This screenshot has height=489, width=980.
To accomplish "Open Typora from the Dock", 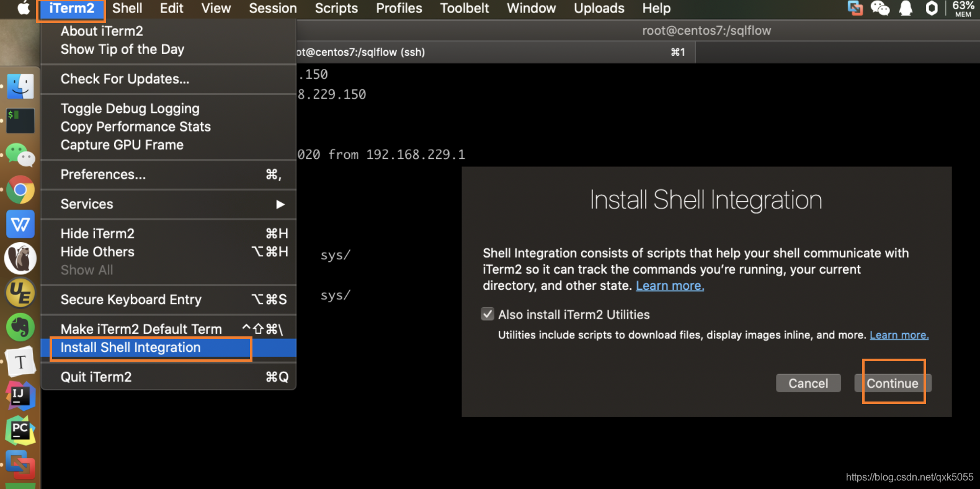I will coord(20,362).
